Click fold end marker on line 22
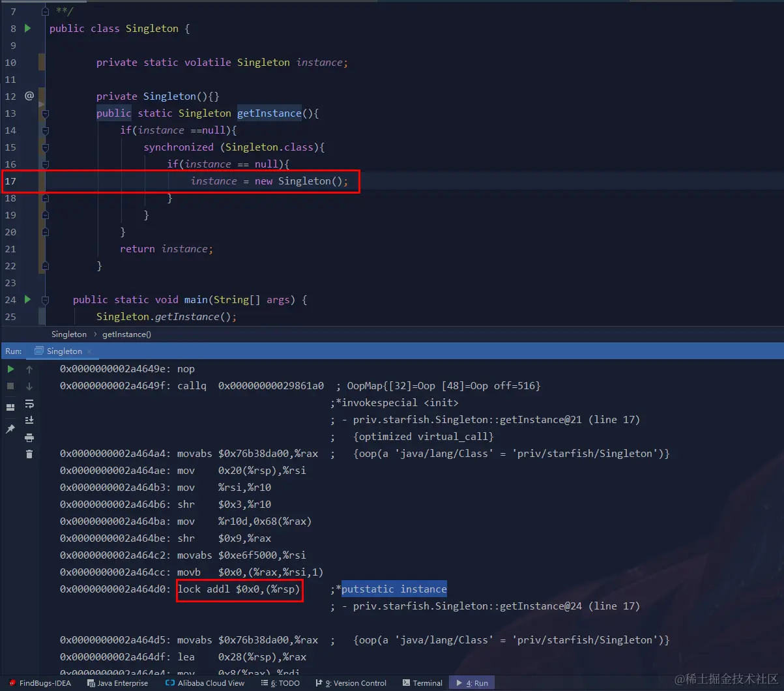Viewport: 784px width, 691px height. [45, 266]
